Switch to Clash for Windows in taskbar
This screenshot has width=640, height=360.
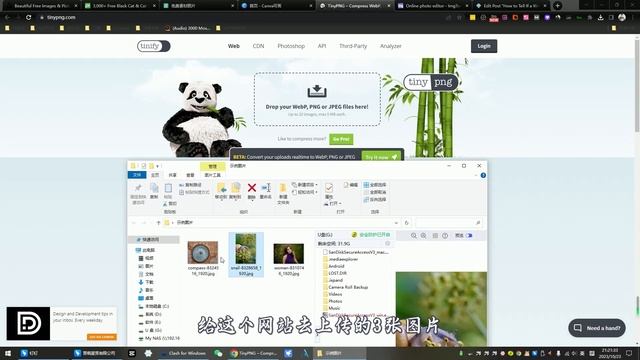(183, 353)
